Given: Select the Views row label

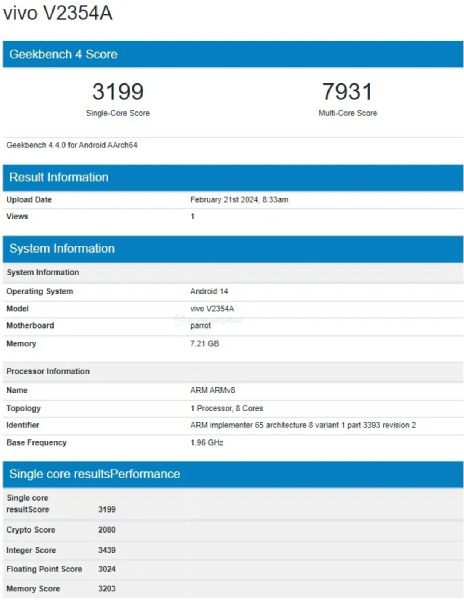Looking at the screenshot, I should 17,216.
